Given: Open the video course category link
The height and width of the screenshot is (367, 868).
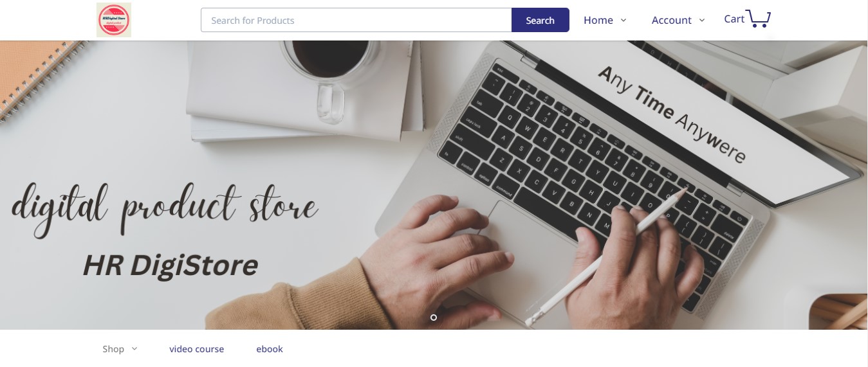Looking at the screenshot, I should [197, 349].
